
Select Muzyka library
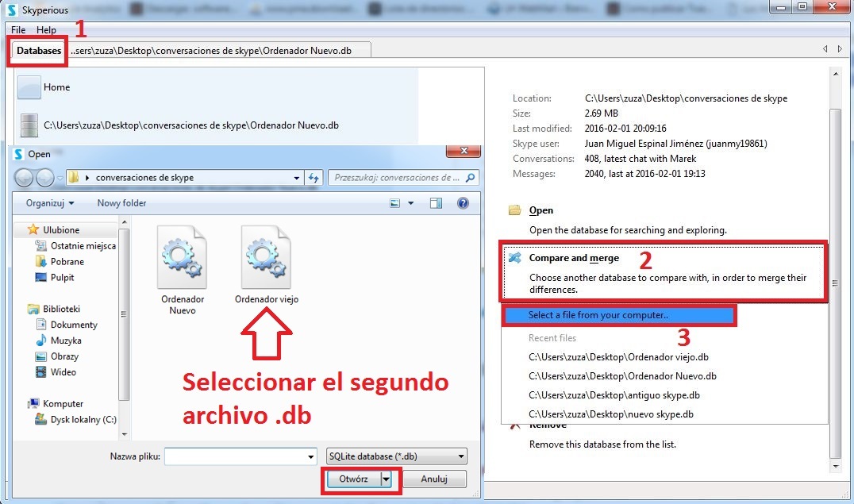[66, 340]
